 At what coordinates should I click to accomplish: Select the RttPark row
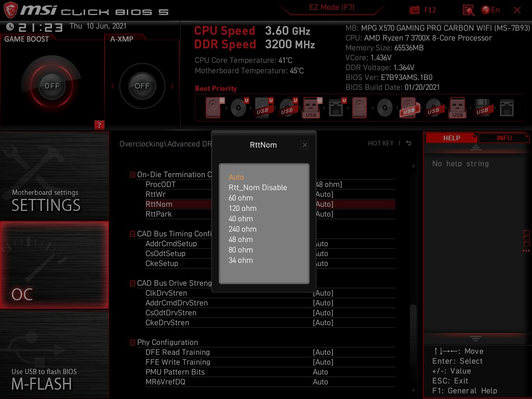pos(270,214)
